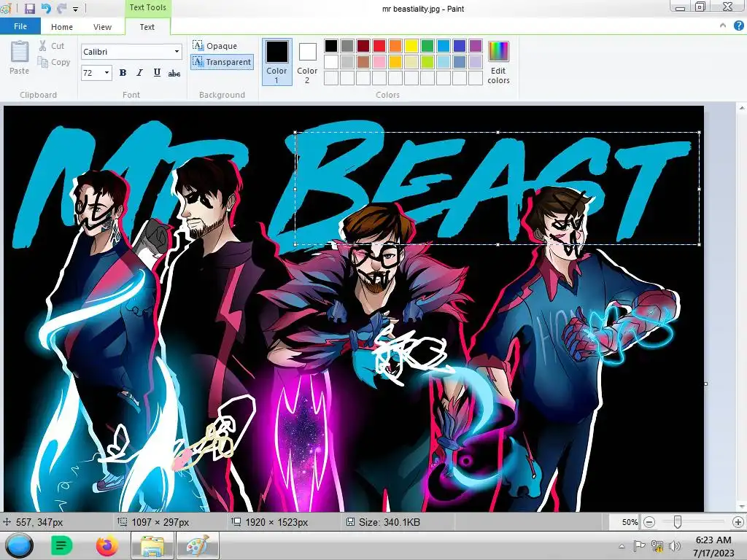Pick the orange palette swatch

click(395, 46)
